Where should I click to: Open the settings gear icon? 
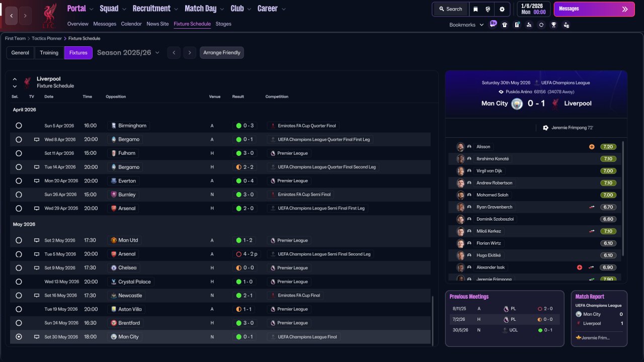click(x=502, y=9)
